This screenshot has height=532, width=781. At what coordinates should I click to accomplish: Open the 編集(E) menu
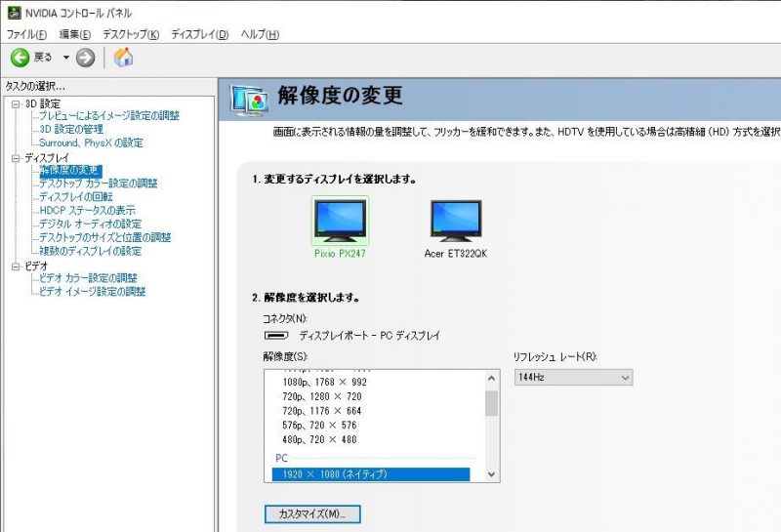75,34
